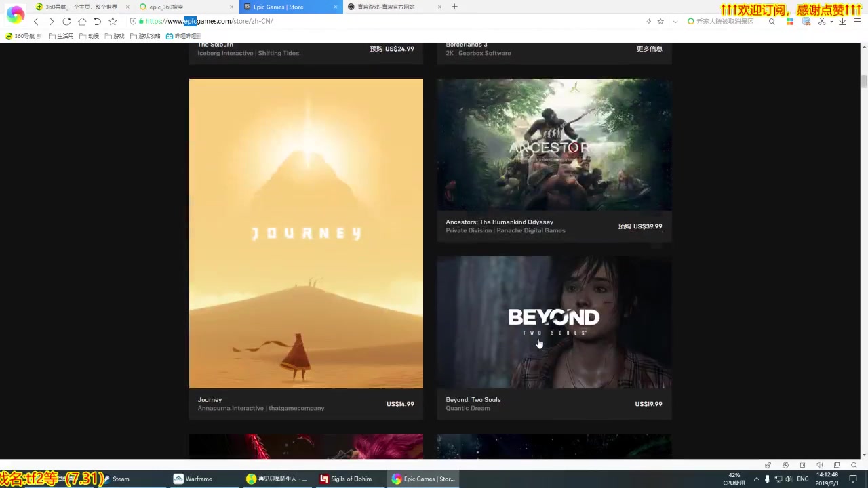Open the 动漫 bookmarks folder
The height and width of the screenshot is (488, 868).
pos(90,36)
